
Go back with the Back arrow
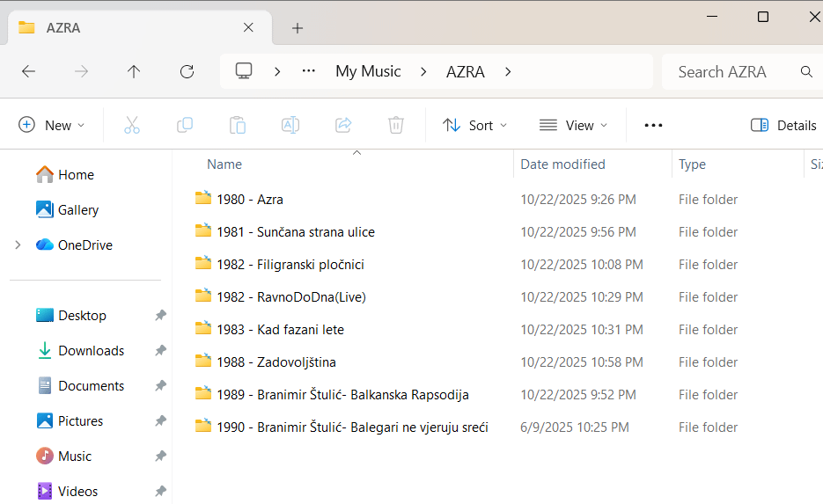(28, 71)
